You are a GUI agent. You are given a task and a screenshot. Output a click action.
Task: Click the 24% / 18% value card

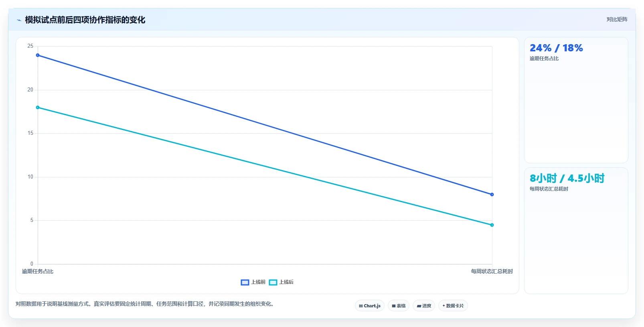576,100
